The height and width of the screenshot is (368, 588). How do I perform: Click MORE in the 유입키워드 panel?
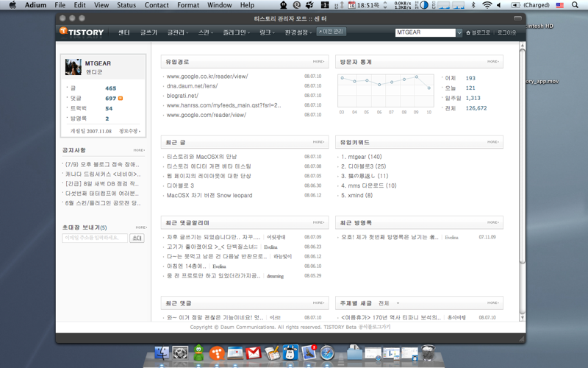493,142
